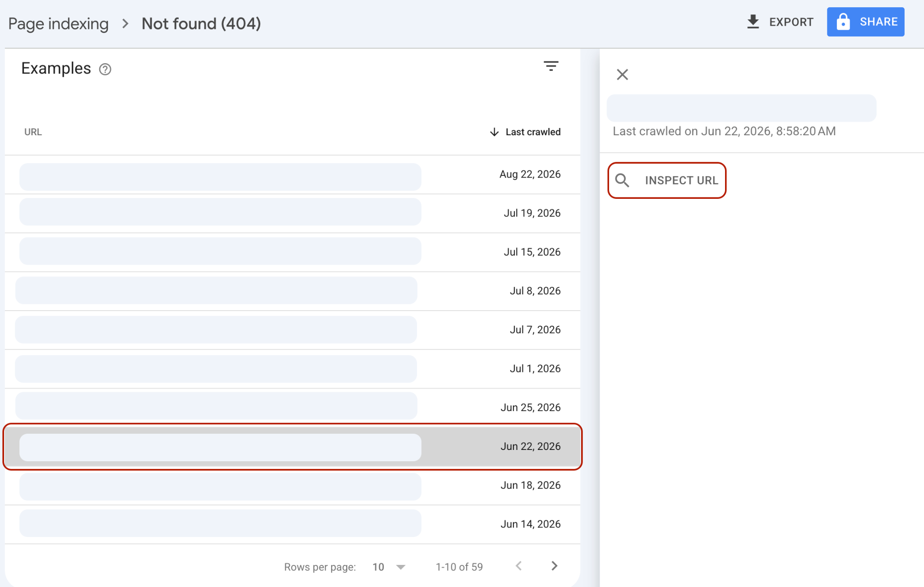The height and width of the screenshot is (587, 924).
Task: Click the INSPECT URL button
Action: tap(667, 180)
